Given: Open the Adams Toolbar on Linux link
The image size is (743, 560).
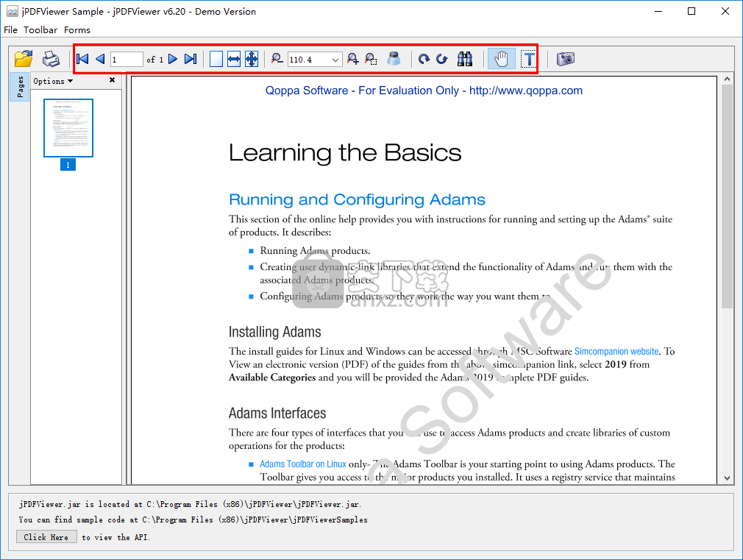Looking at the screenshot, I should pyautogui.click(x=303, y=464).
